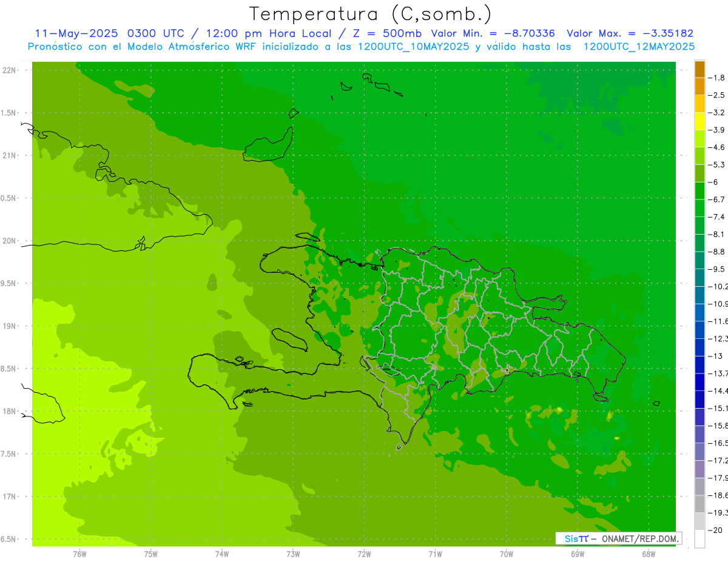Select 'Valor Max. = -3.35182' text
The image size is (728, 562).
630,33
